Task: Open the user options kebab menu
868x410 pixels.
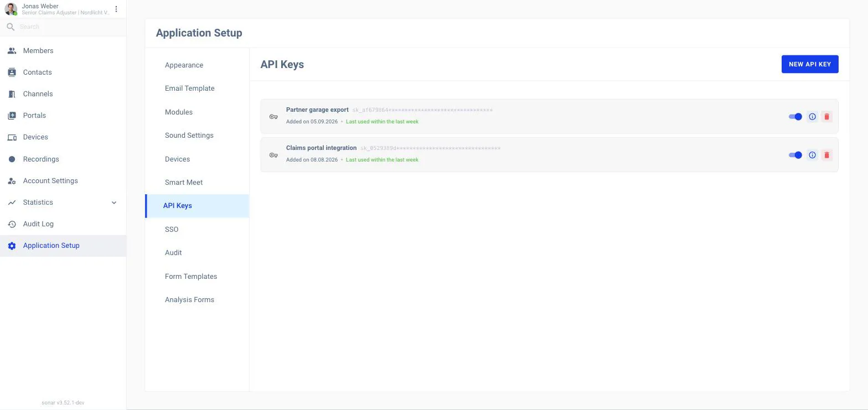Action: pyautogui.click(x=116, y=9)
